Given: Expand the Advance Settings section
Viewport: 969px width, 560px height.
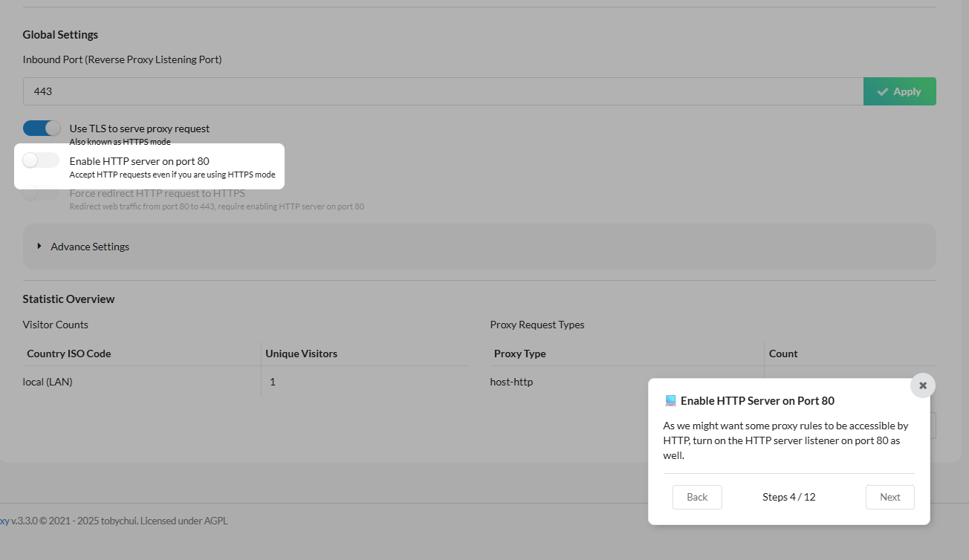Looking at the screenshot, I should coord(90,247).
